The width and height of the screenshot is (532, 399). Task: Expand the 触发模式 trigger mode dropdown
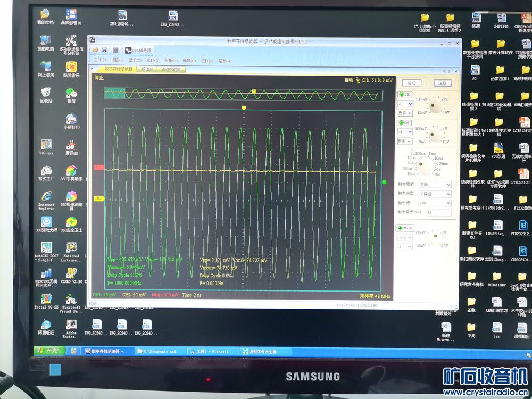[435, 185]
